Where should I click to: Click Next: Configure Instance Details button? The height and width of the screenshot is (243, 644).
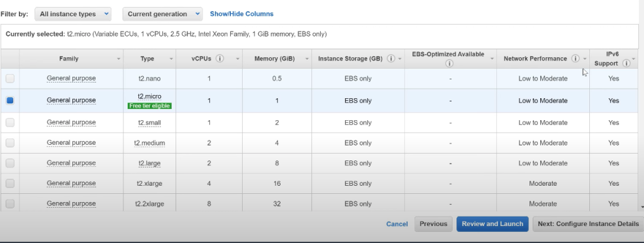588,224
